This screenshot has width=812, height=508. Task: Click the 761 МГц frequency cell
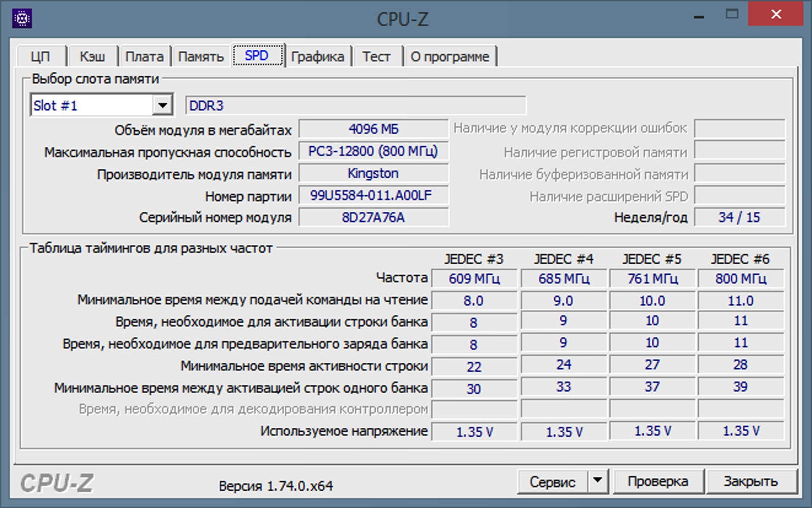pos(652,278)
